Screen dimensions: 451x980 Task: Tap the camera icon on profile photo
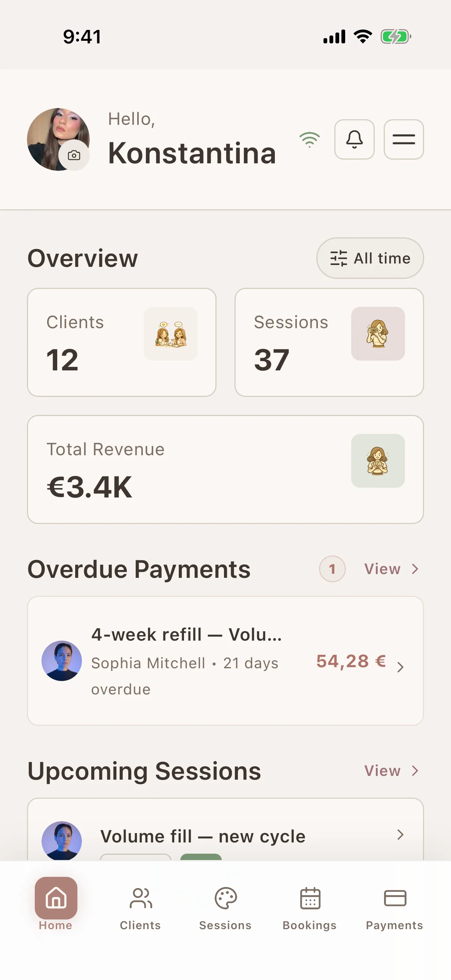click(x=74, y=155)
